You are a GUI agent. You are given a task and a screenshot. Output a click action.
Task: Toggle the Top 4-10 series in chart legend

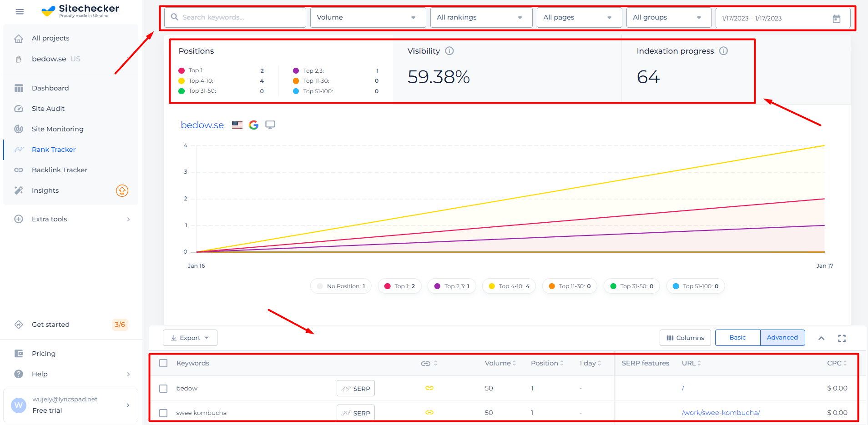(x=509, y=286)
